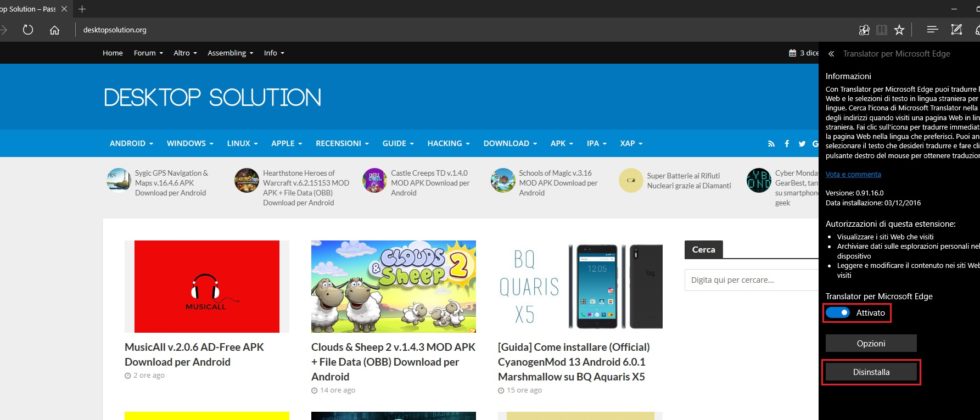The image size is (980, 420).
Task: Open the IPA menu item
Action: point(596,143)
